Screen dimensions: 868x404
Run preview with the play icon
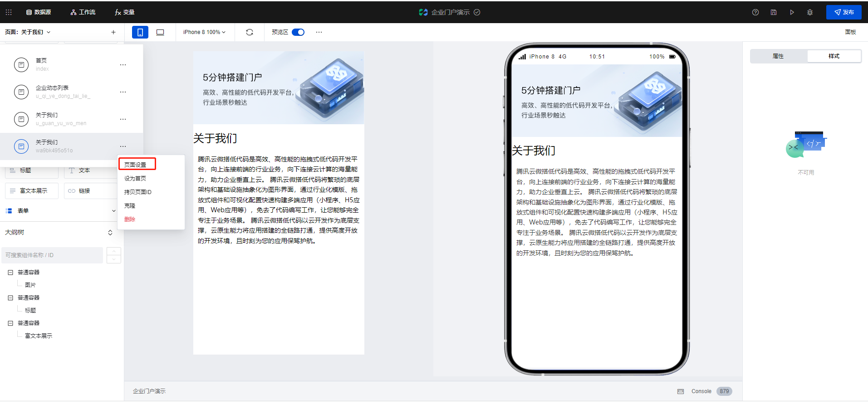pyautogui.click(x=792, y=12)
